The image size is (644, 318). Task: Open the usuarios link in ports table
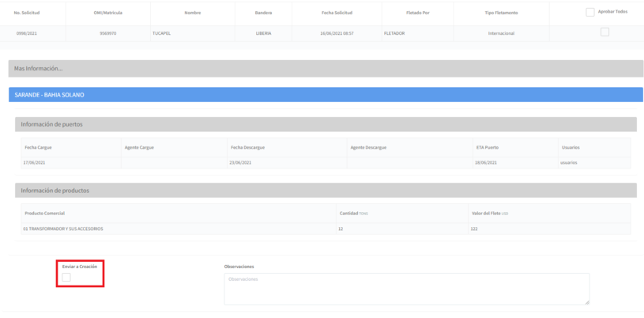tap(569, 162)
